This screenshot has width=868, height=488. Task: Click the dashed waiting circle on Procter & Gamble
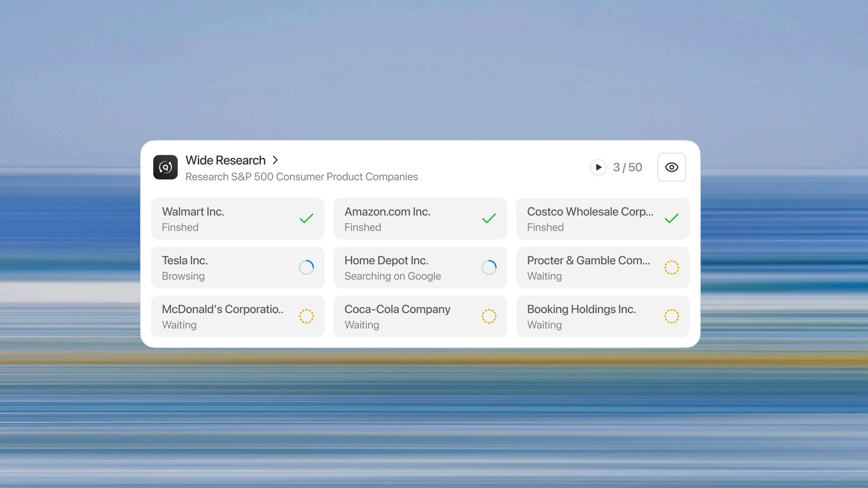[671, 267]
